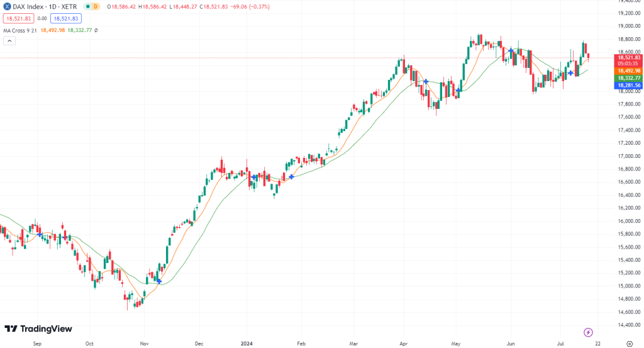Click the 19,200.00 price scale label

point(629,13)
